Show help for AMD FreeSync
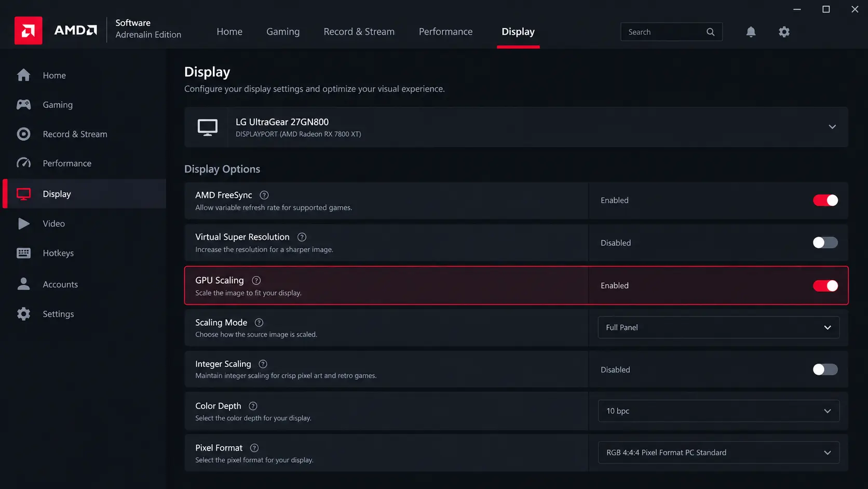The image size is (868, 489). point(264,195)
